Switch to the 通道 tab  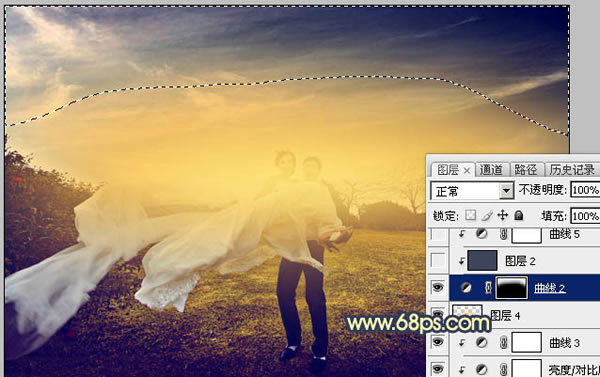coord(491,170)
